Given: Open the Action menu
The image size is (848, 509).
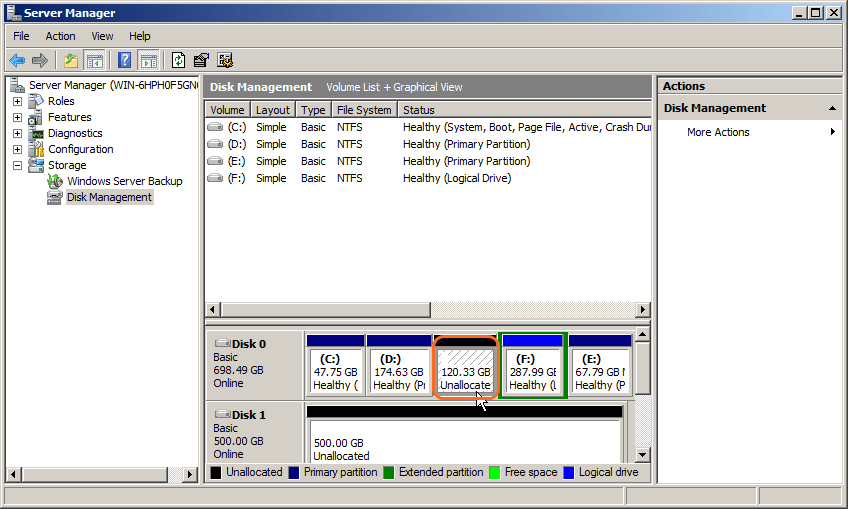Looking at the screenshot, I should click(x=60, y=36).
